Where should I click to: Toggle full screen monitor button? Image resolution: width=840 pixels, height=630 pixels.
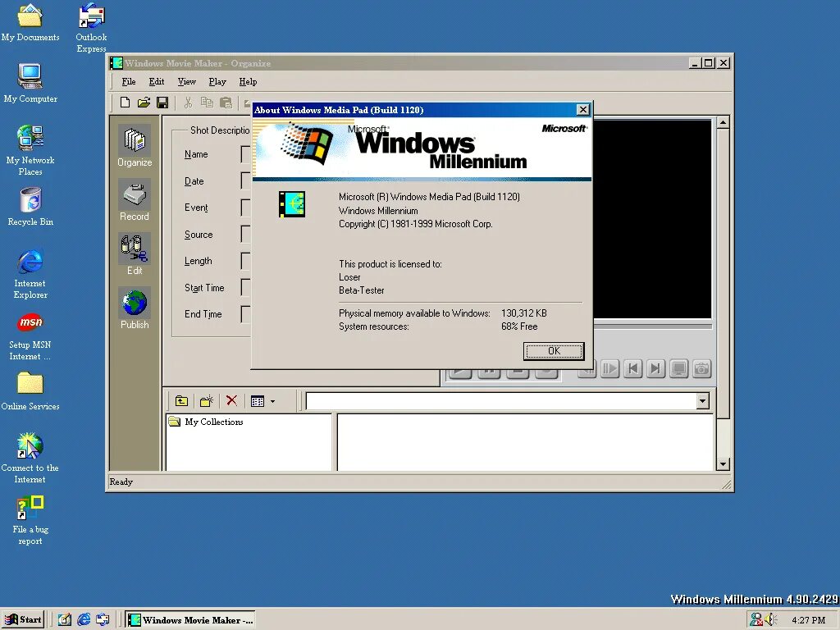[678, 368]
